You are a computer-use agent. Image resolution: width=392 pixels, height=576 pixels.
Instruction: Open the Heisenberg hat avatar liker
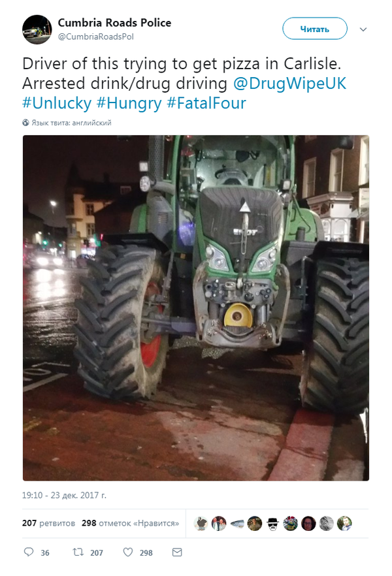[272, 524]
